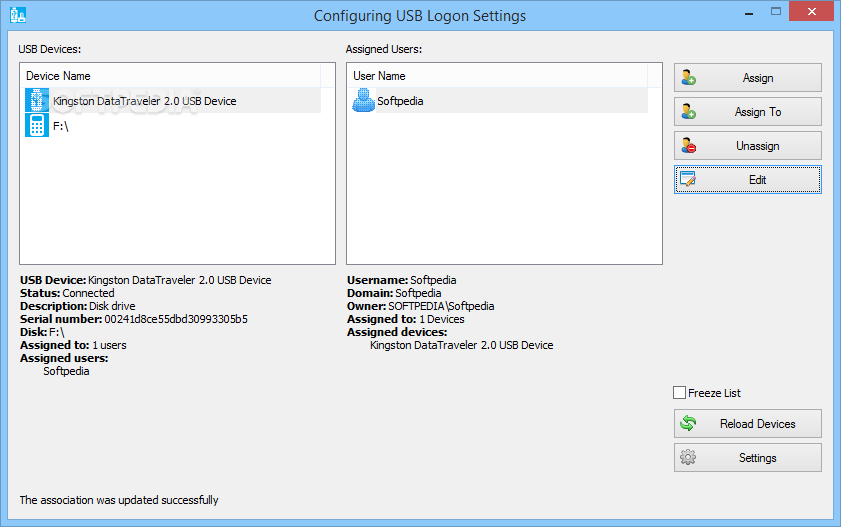Image resolution: width=841 pixels, height=527 pixels.
Task: Click Owner: SOFTPEDIA\Softpedia text
Action: click(420, 306)
